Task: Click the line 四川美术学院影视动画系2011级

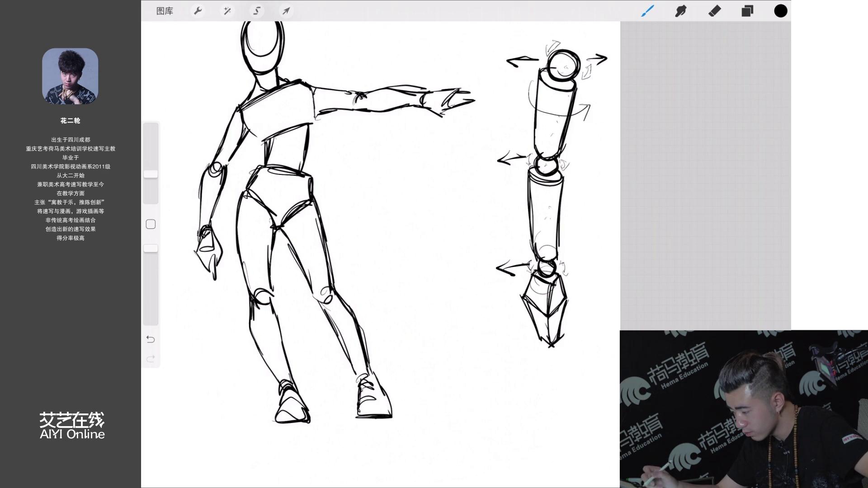Action: 71,166
